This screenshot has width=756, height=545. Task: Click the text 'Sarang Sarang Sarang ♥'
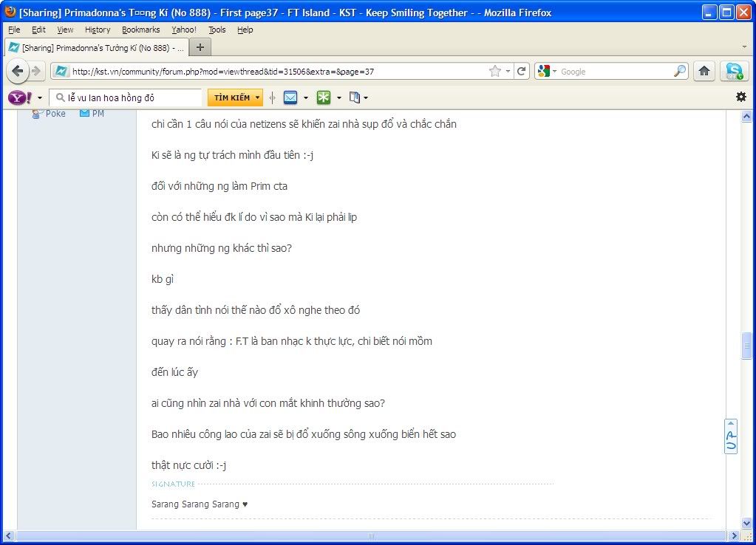coord(200,504)
